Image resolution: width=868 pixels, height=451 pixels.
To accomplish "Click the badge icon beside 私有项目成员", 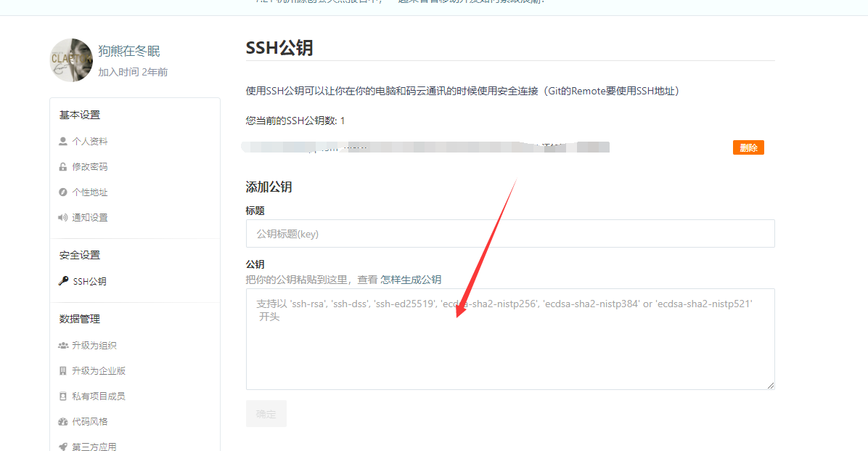I will (x=63, y=396).
